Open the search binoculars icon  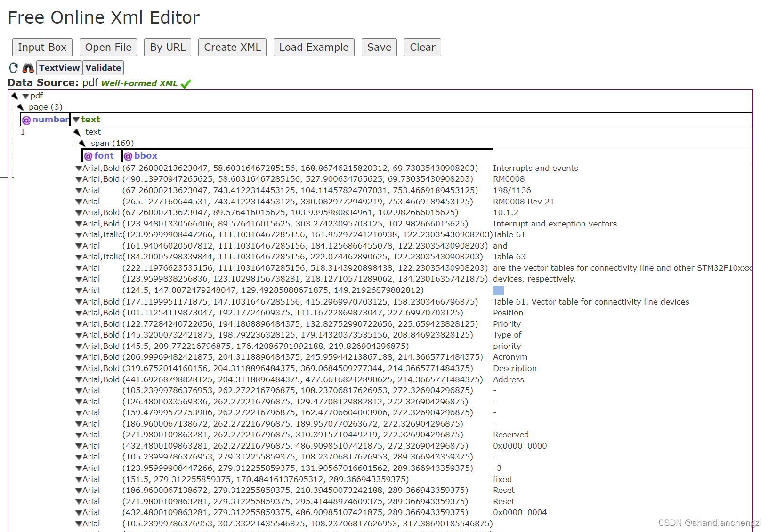pos(27,67)
